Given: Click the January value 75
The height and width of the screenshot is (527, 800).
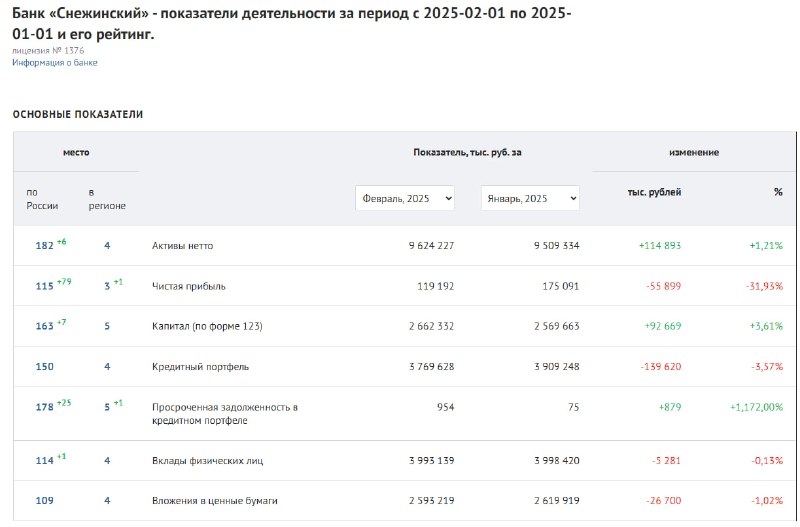Looking at the screenshot, I should tap(574, 407).
